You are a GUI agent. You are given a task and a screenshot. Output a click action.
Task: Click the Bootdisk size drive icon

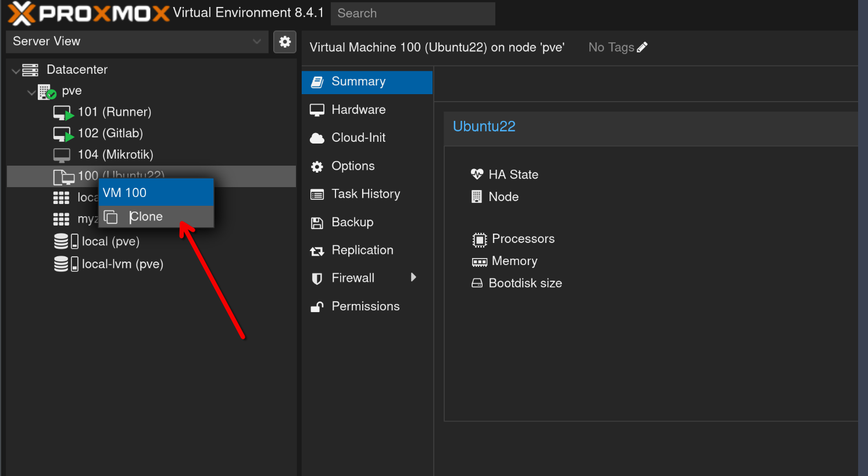[477, 283]
